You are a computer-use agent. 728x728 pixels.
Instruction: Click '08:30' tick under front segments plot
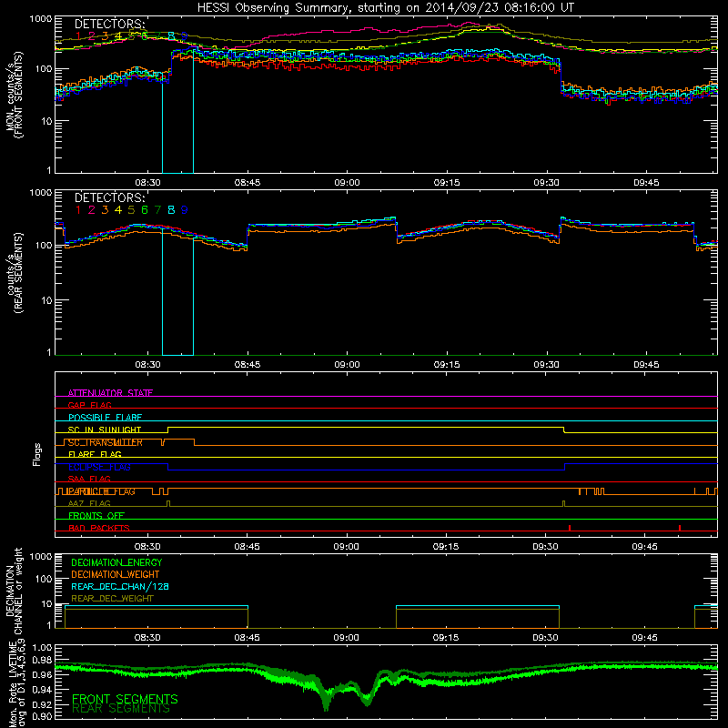[x=147, y=183]
